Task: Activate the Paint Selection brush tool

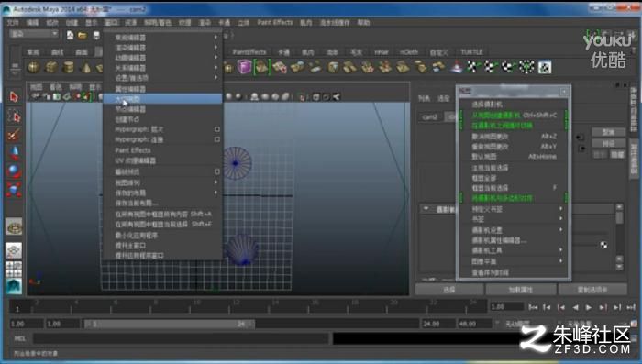Action: click(x=14, y=135)
